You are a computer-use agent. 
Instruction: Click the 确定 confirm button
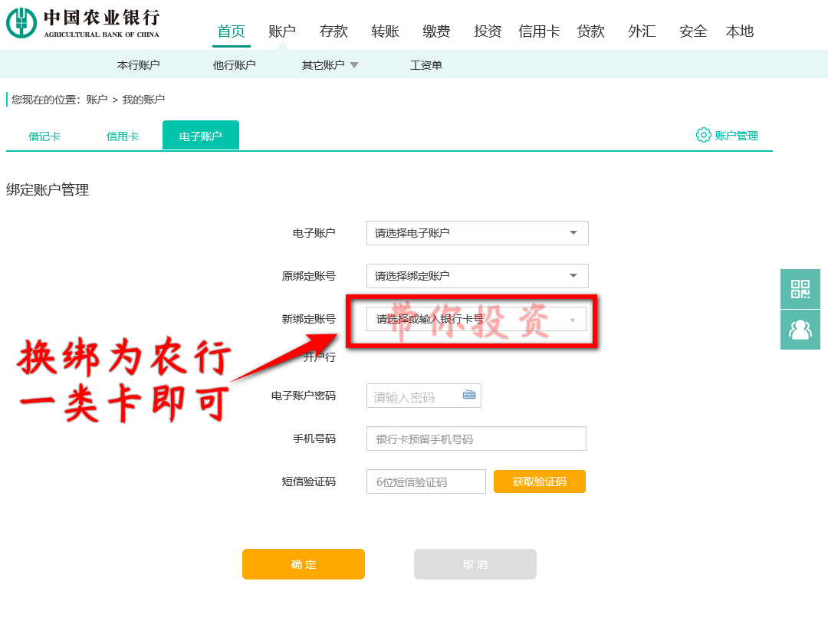[303, 564]
